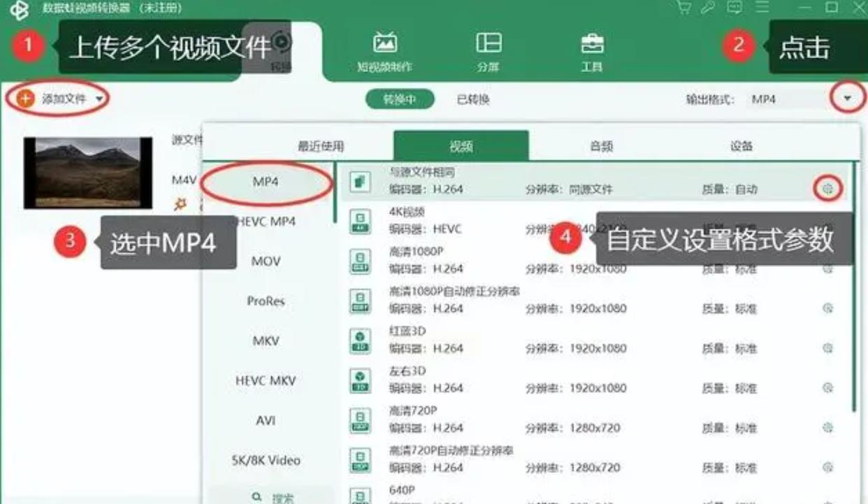The width and height of the screenshot is (868, 504).
Task: Open settings gear for 红蓝3D preset
Action: point(828,348)
